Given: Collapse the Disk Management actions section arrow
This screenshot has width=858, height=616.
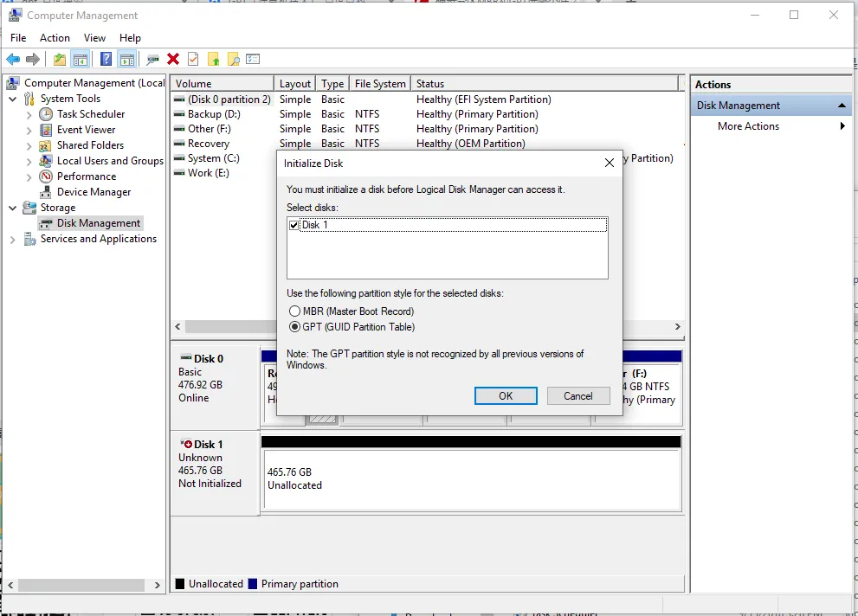Looking at the screenshot, I should pos(842,105).
